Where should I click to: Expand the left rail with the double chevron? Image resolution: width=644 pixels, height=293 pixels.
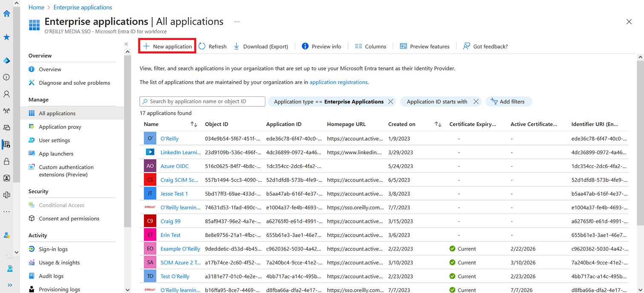pos(9,285)
